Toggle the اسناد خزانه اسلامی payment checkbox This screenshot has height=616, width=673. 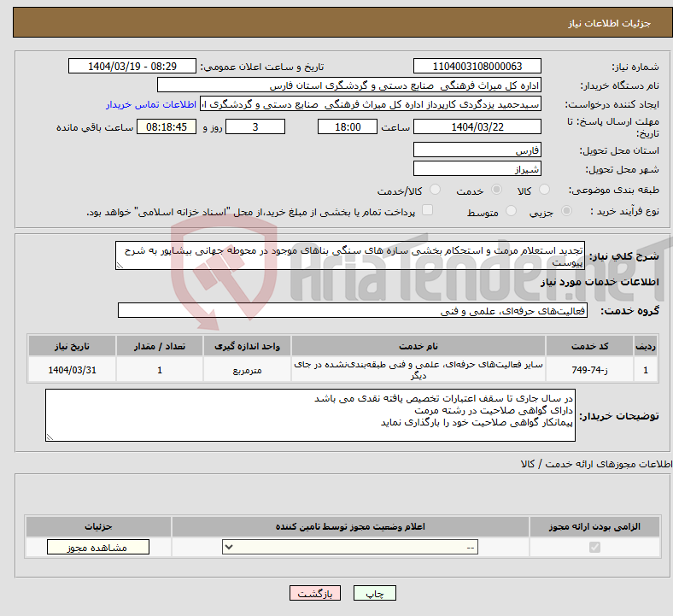[x=427, y=210]
